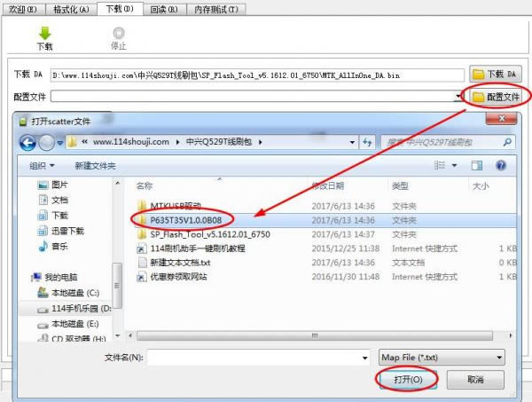This screenshot has width=532, height=402.
Task: Open recent locations dropdown arrow
Action: [x=59, y=143]
